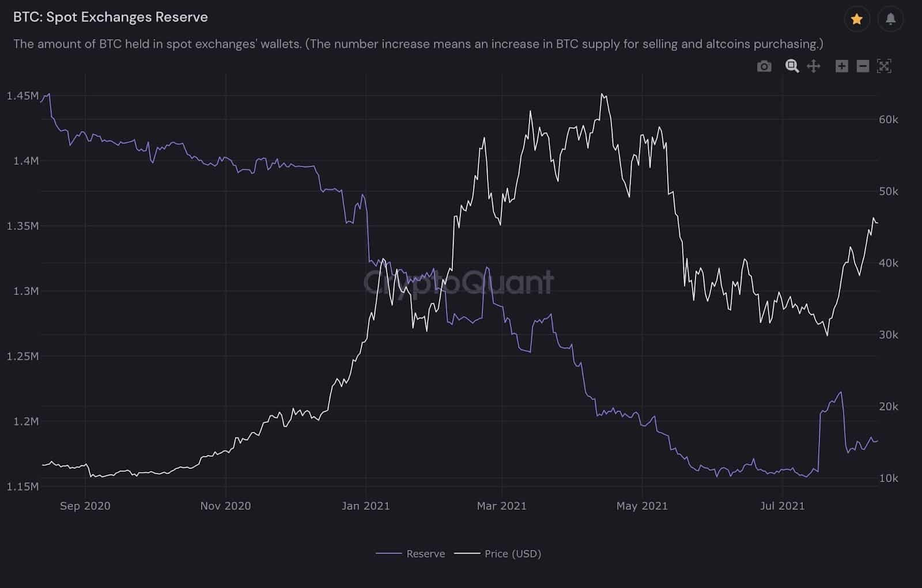Screen dimensions: 922x588
Task: Click the BTC: Spot Exchanges Reserve title
Action: 111,17
